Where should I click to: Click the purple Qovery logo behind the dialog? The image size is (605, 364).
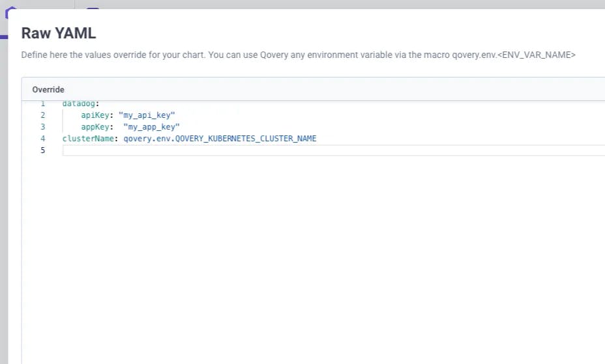(10, 12)
